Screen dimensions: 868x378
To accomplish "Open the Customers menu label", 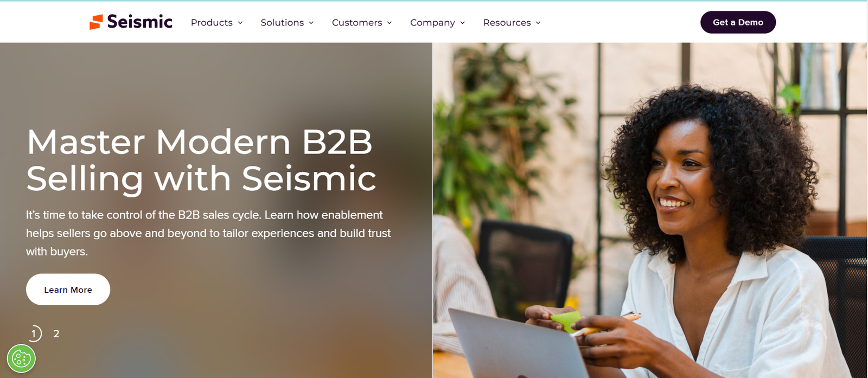I will coord(357,23).
